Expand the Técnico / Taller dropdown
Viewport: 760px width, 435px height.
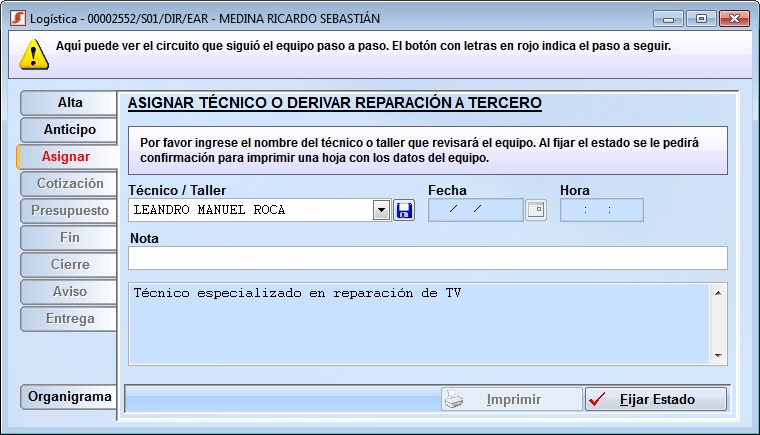click(x=381, y=210)
